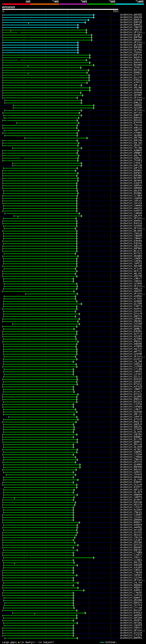Select UniRef100_B4FXS4 entry

[131, 55]
